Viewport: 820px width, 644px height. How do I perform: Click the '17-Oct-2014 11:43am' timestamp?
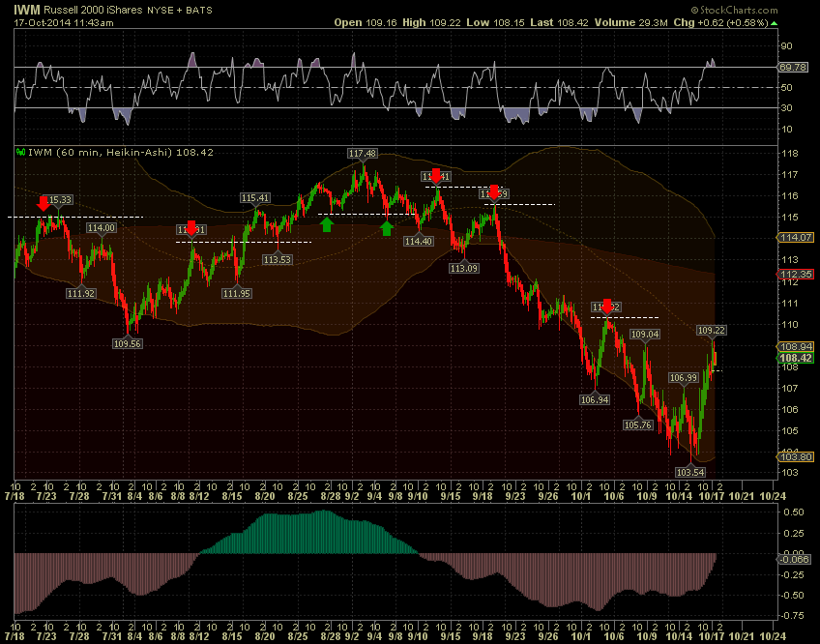point(63,23)
